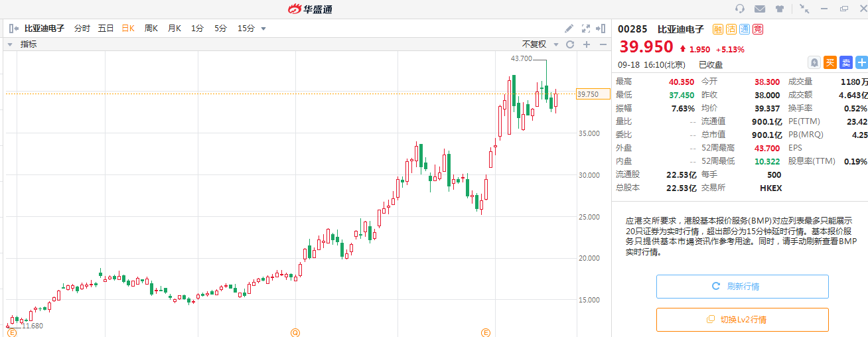The width and height of the screenshot is (868, 337).
Task: Switch to 1分 one-minute chart
Action: [197, 29]
